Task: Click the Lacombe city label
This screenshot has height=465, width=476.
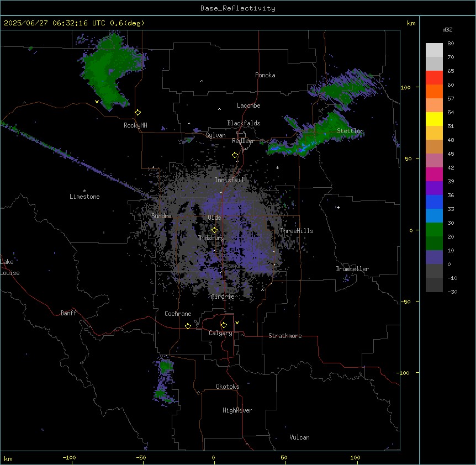Action: pos(248,105)
